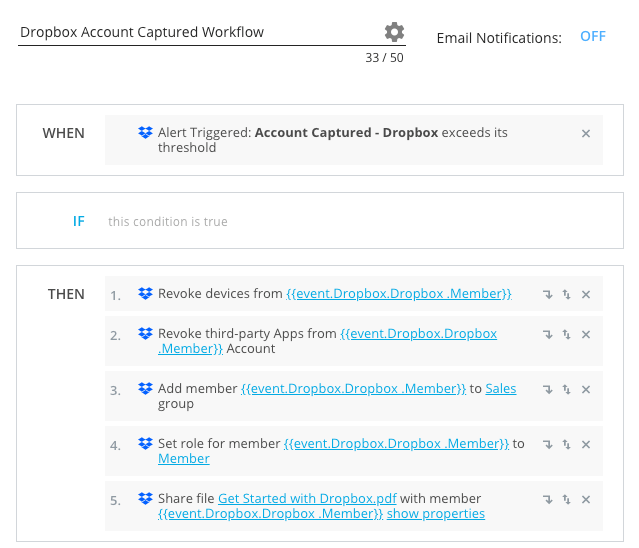Click the Dropbox icon in WHEN trigger
The image size is (639, 548).
pos(145,132)
